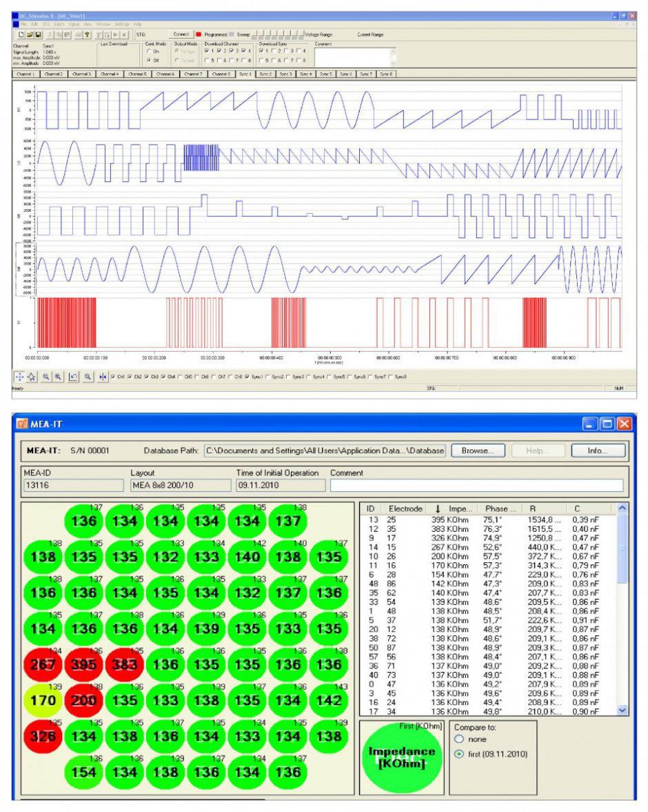Select 'none' under Compare to options
Screen dimensions: 648x812
tap(458, 738)
